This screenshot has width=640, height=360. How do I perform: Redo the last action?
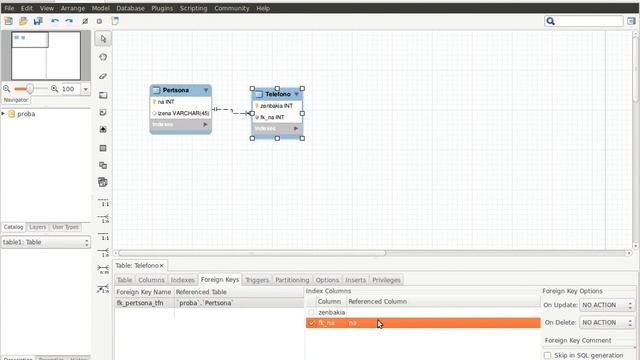[69, 21]
